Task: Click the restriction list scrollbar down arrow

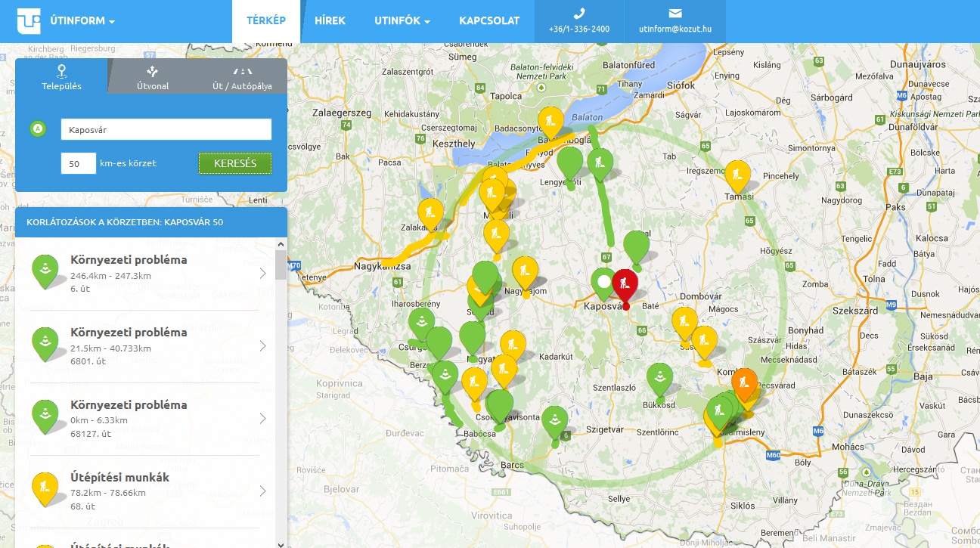Action: tap(281, 543)
